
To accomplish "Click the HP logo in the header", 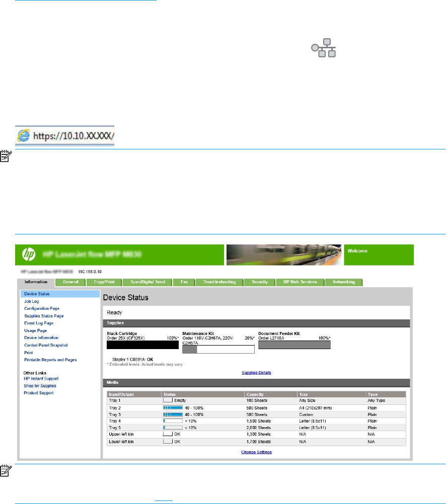I will pyautogui.click(x=29, y=255).
